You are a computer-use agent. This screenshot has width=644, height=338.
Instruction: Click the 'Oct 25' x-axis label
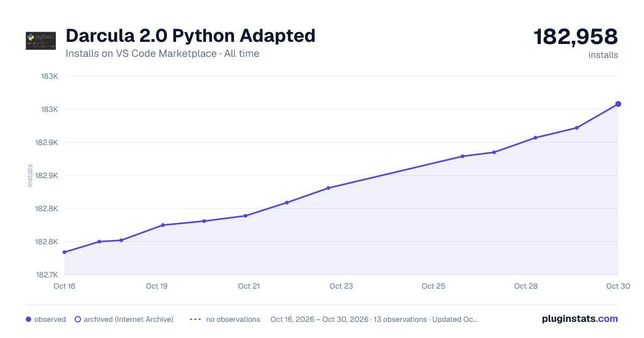pyautogui.click(x=434, y=286)
